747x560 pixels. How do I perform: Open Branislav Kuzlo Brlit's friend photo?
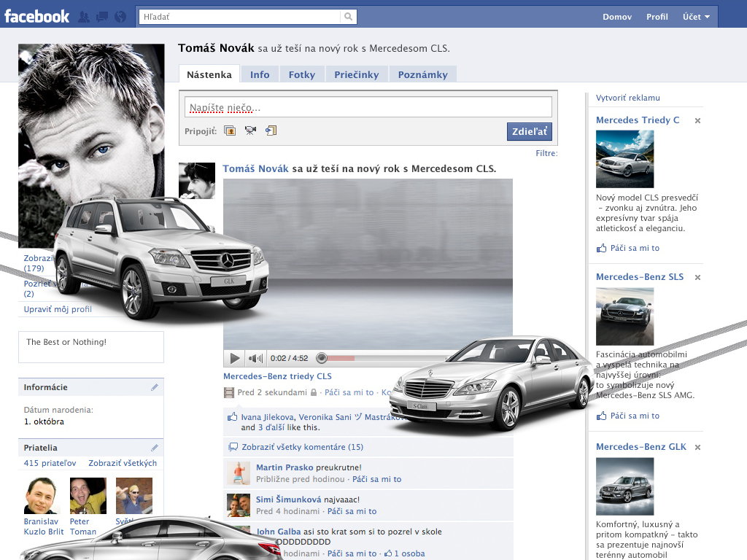point(42,496)
